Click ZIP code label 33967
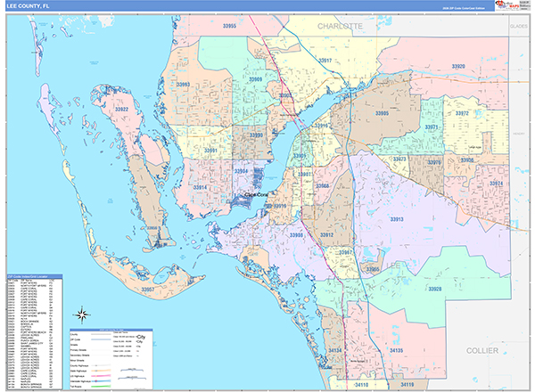 click(345, 253)
